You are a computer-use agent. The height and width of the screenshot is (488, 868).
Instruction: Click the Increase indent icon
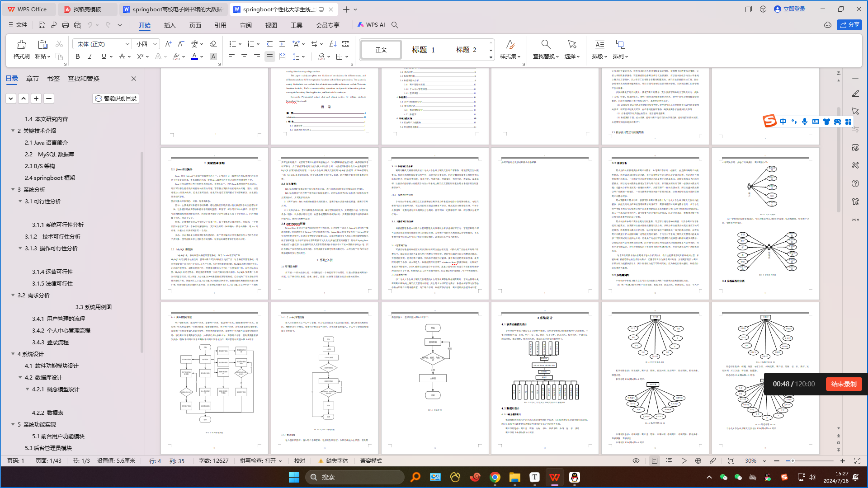point(282,44)
